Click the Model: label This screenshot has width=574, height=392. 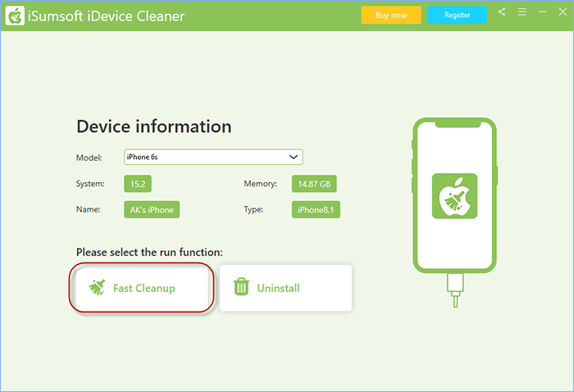tap(89, 157)
